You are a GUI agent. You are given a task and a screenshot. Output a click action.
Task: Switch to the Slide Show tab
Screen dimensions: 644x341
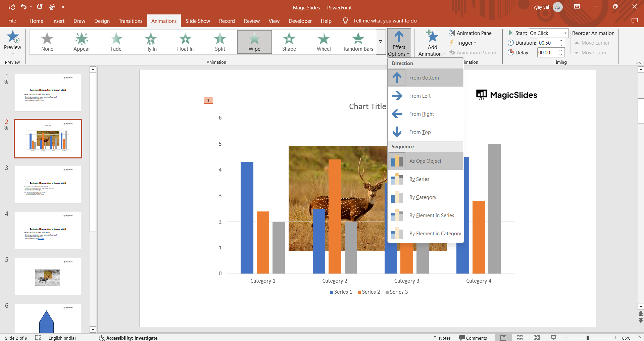[x=198, y=21]
